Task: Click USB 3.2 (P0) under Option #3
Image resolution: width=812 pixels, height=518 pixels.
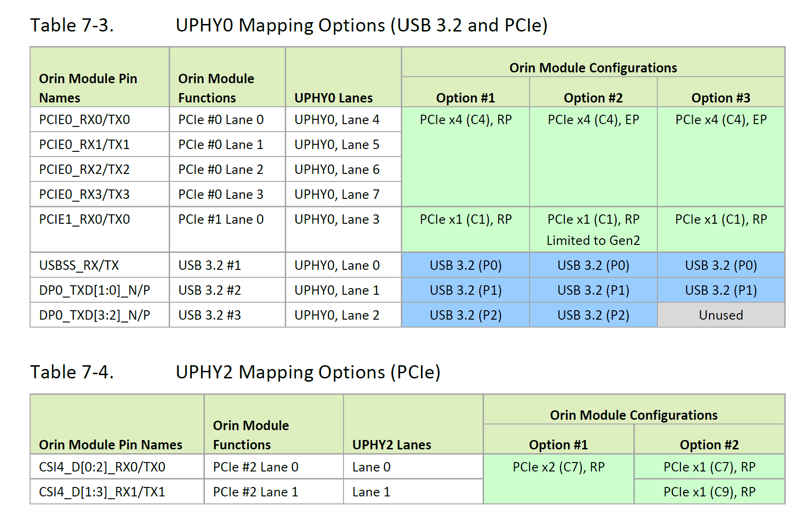Action: (721, 265)
